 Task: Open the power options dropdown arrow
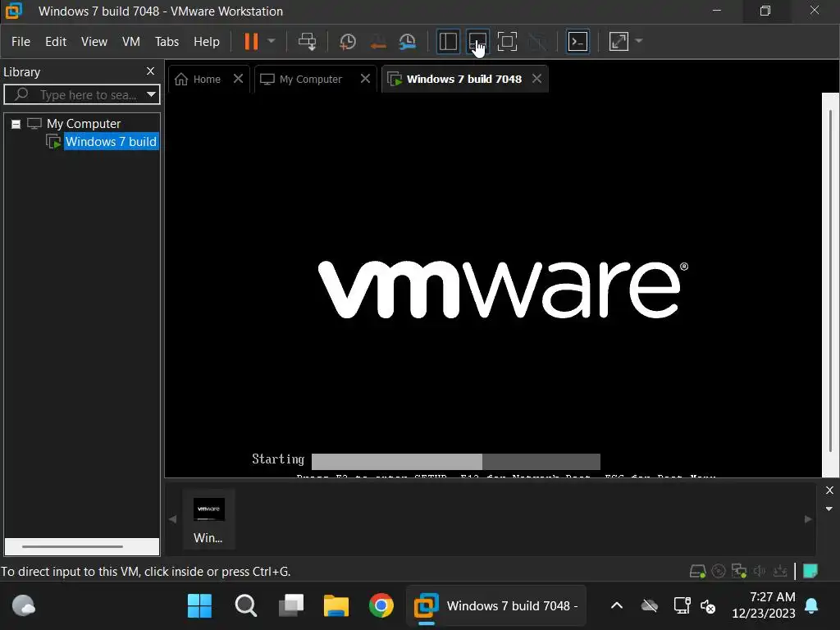click(x=271, y=41)
